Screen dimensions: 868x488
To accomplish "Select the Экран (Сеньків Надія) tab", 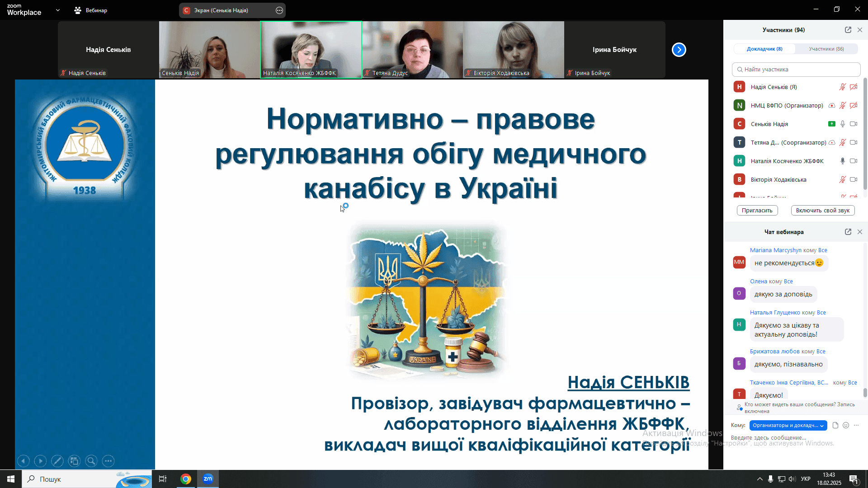I will pyautogui.click(x=232, y=10).
